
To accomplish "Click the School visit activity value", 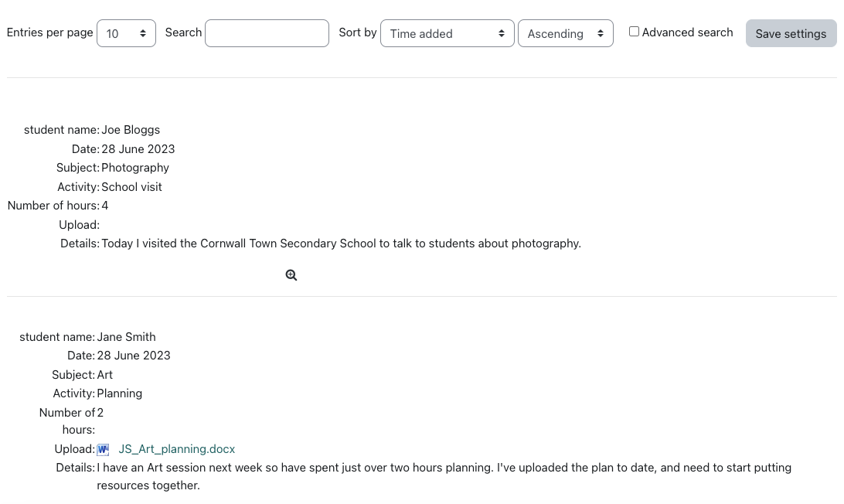I will [x=132, y=187].
